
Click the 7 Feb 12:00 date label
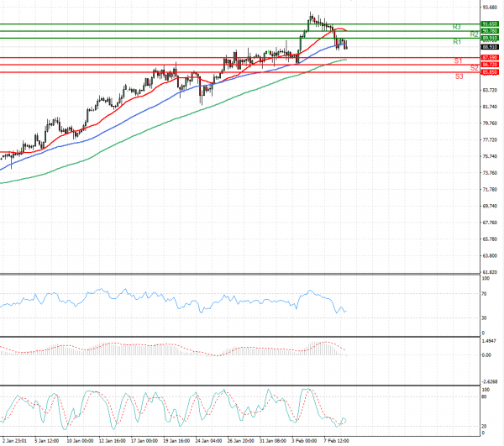pyautogui.click(x=337, y=441)
